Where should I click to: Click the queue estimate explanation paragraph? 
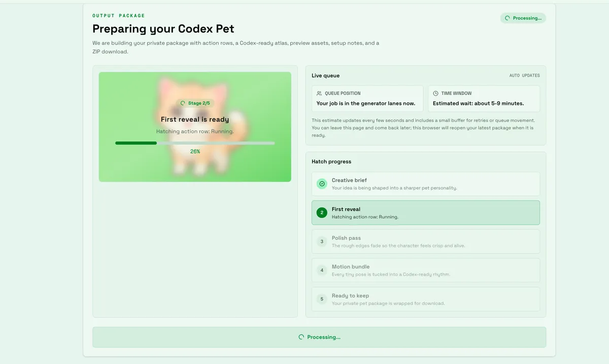tap(423, 128)
